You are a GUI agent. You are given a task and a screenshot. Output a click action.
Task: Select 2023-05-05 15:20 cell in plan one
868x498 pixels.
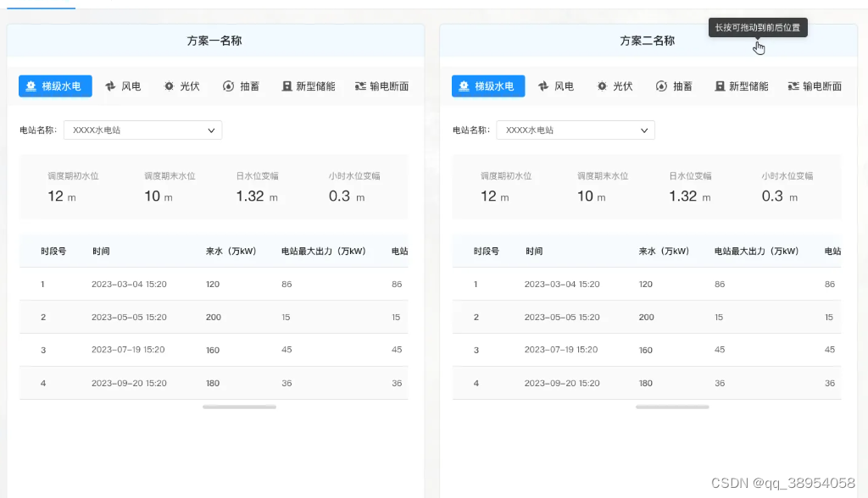(x=129, y=317)
